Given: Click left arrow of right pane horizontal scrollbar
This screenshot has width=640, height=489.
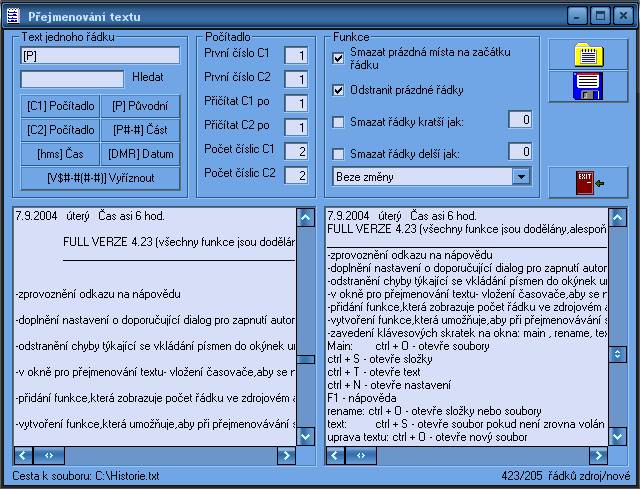Looking at the screenshot, I should (335, 456).
